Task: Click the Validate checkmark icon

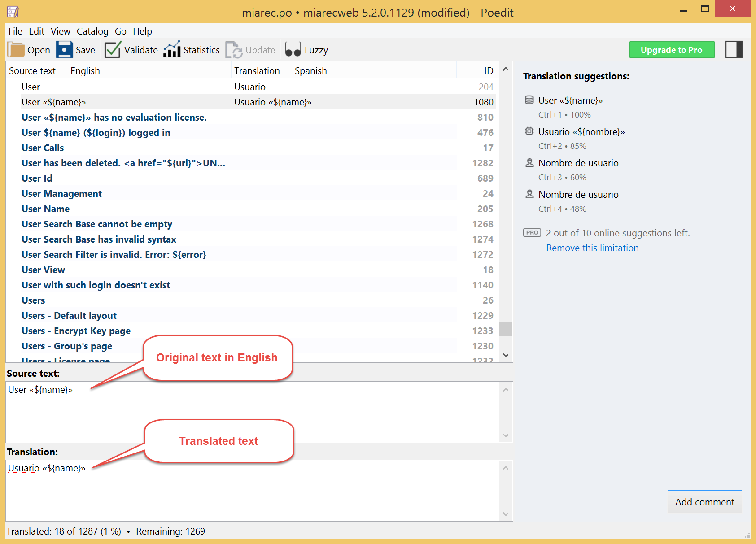Action: click(113, 50)
